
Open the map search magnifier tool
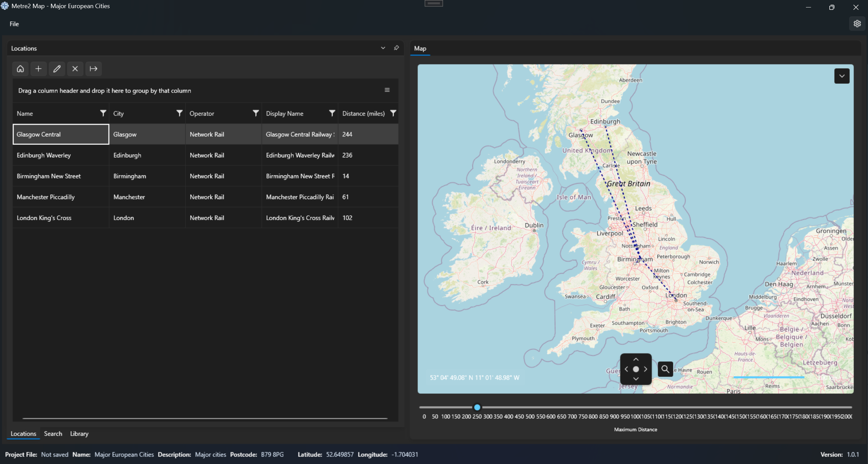coord(665,369)
